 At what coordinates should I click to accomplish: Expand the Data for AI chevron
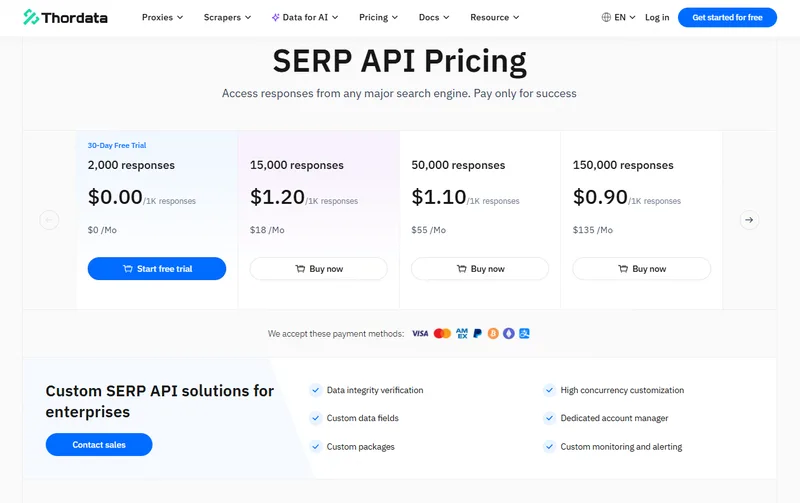pos(335,17)
